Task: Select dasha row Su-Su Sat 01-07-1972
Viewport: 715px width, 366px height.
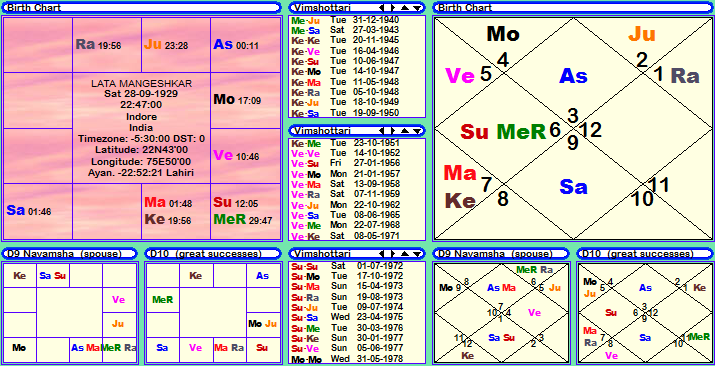Action: (x=347, y=266)
